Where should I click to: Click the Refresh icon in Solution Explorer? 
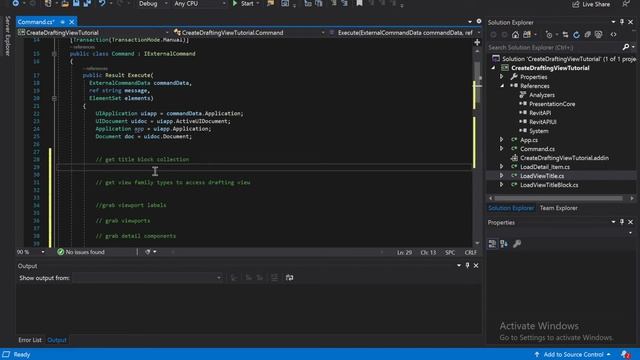576,35
